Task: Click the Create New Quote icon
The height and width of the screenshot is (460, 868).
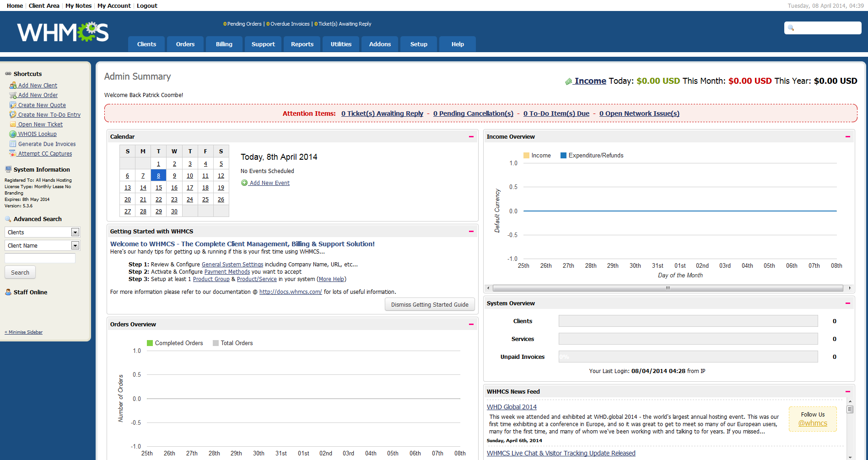Action: 13,105
